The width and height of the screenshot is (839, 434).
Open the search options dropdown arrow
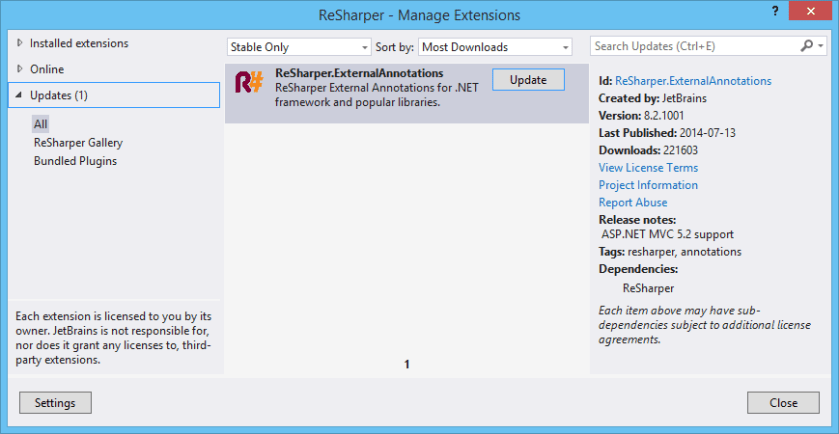tap(821, 47)
